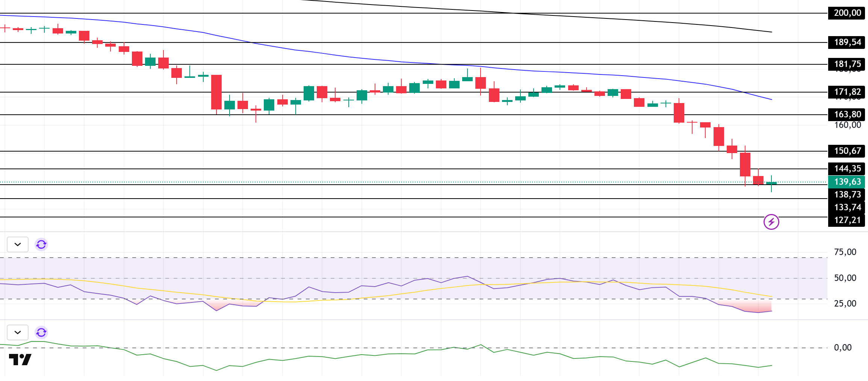The width and height of the screenshot is (868, 381).
Task: Select the 138,73 price level label
Action: click(847, 195)
